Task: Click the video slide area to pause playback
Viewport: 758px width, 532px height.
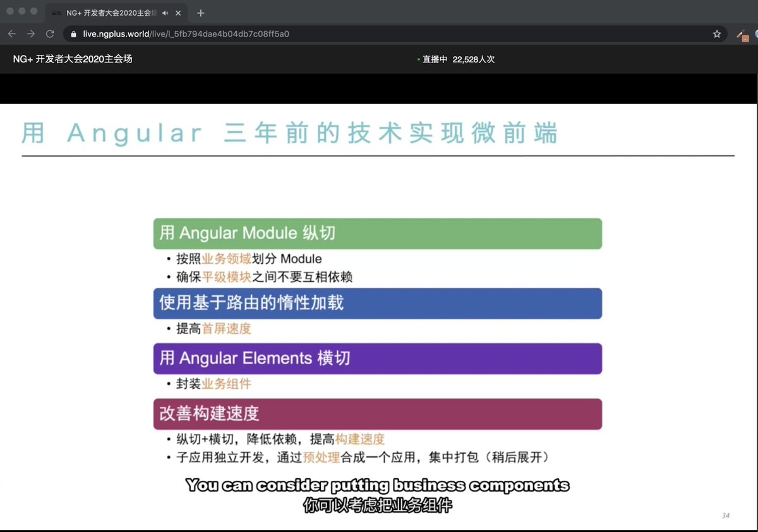Action: click(379, 189)
